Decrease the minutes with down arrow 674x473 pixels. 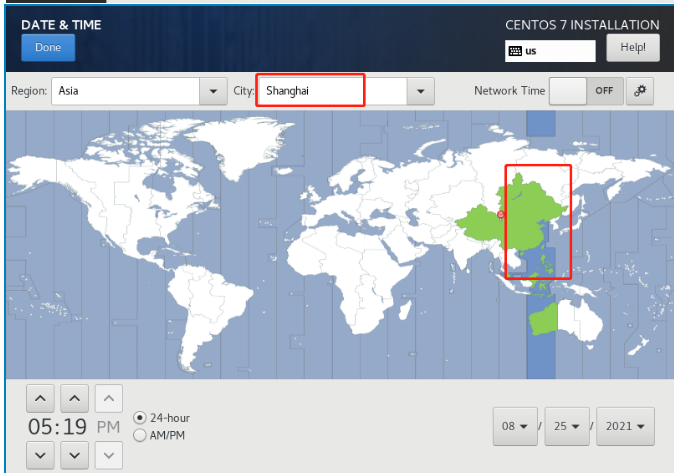click(75, 455)
